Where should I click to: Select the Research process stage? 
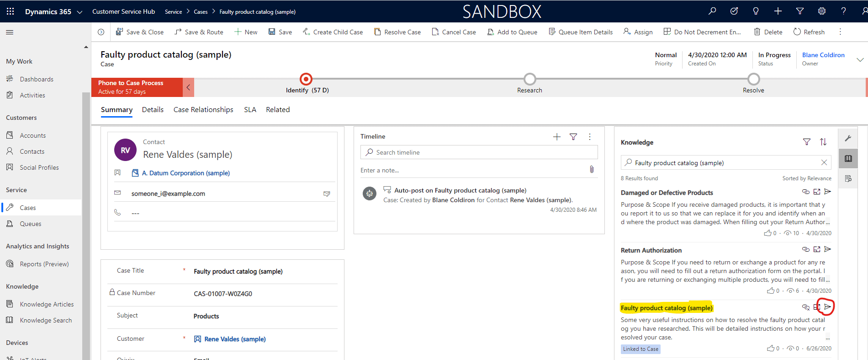[x=529, y=79]
